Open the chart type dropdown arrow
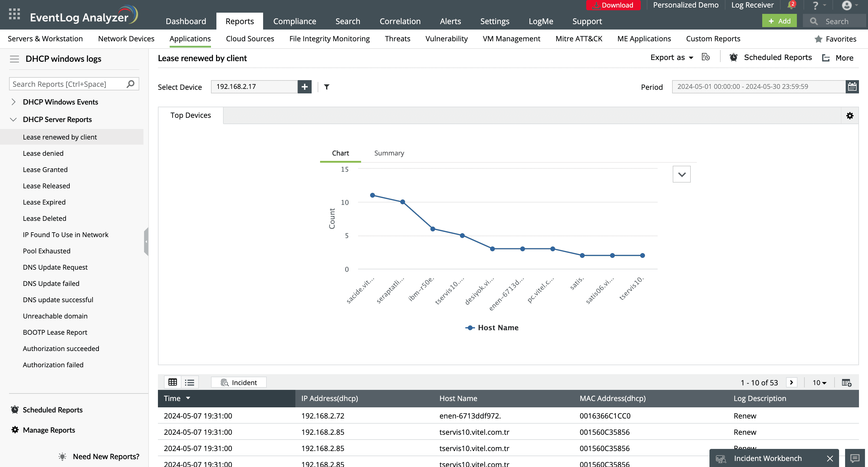 pyautogui.click(x=681, y=174)
